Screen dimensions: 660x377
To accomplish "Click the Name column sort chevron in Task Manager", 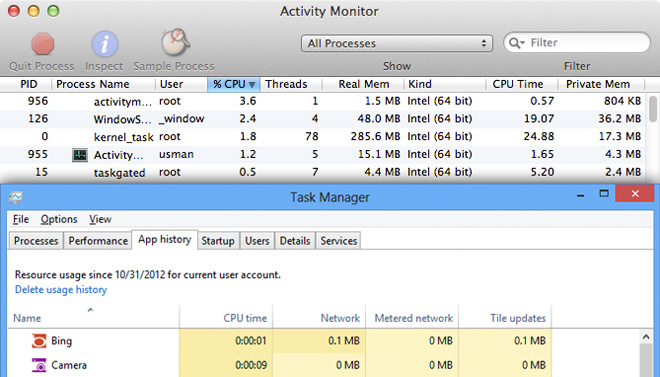I will (x=90, y=310).
